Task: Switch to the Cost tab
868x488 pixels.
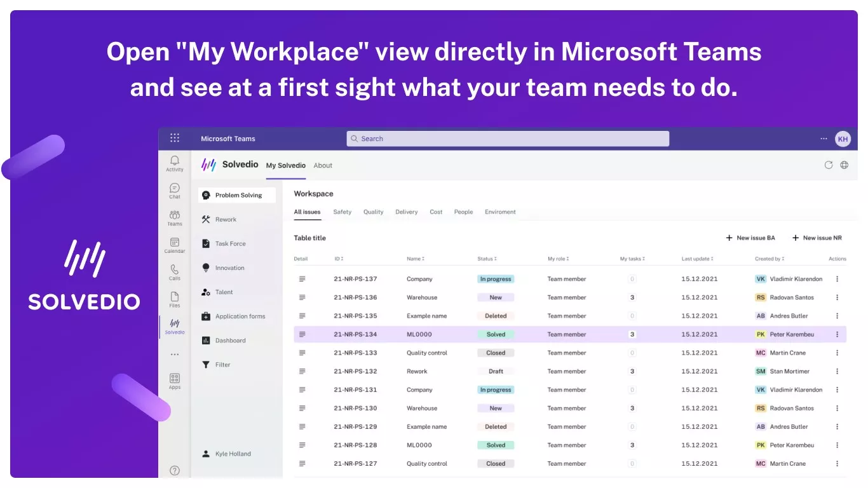Action: pos(436,212)
